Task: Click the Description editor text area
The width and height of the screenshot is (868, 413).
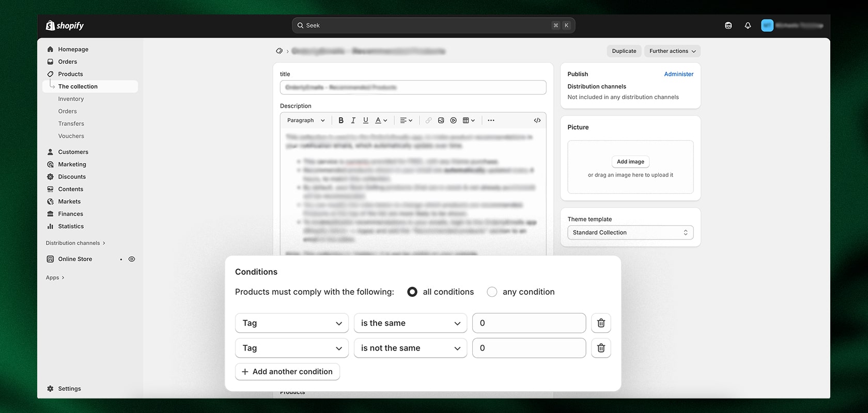Action: [x=413, y=191]
